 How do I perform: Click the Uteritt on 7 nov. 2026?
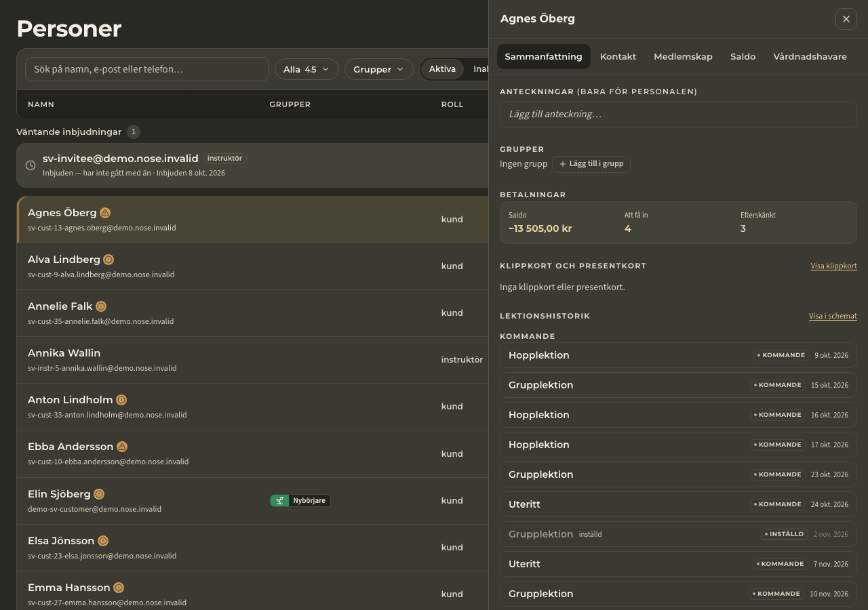[678, 564]
